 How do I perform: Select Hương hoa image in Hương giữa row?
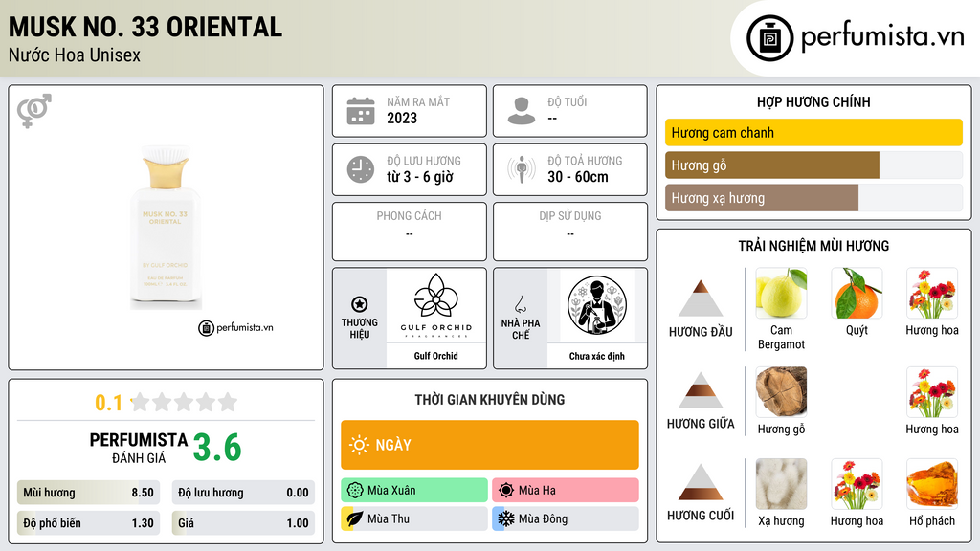click(932, 391)
